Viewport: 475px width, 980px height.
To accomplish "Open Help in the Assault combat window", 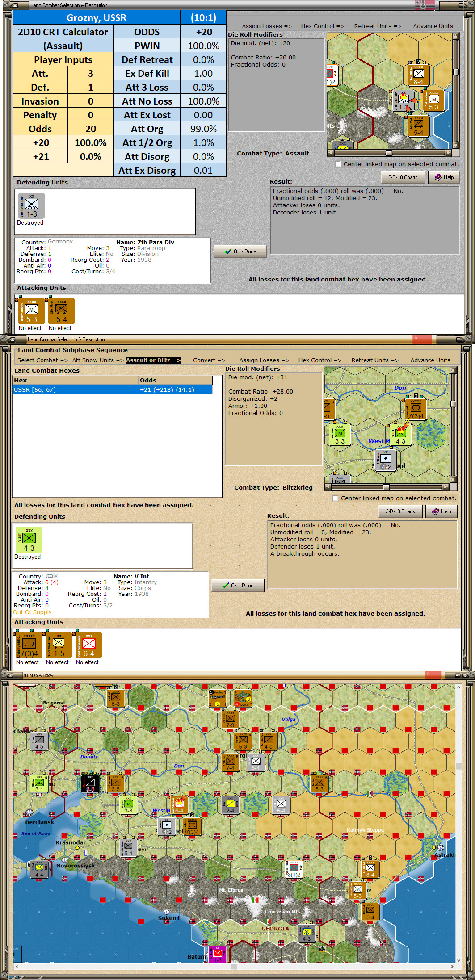I will (444, 177).
